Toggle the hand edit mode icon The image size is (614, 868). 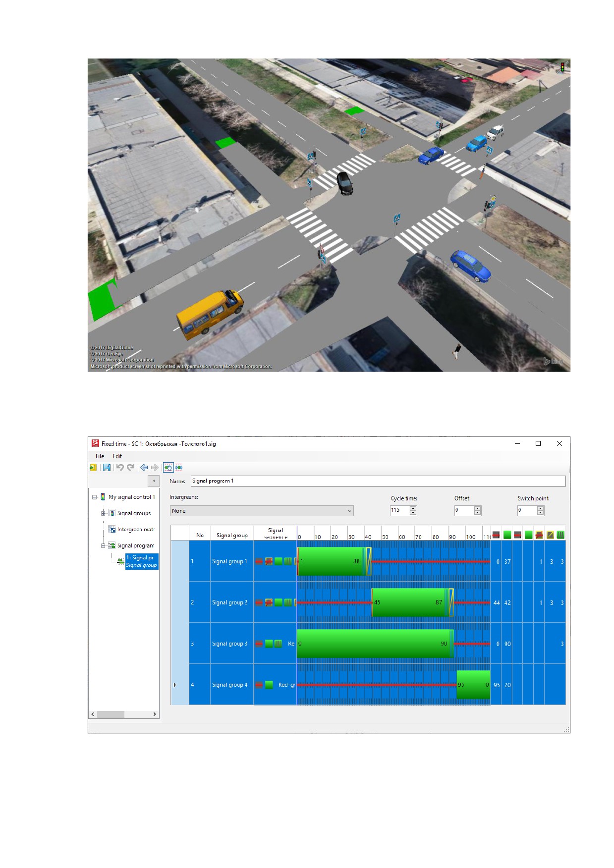(x=168, y=467)
